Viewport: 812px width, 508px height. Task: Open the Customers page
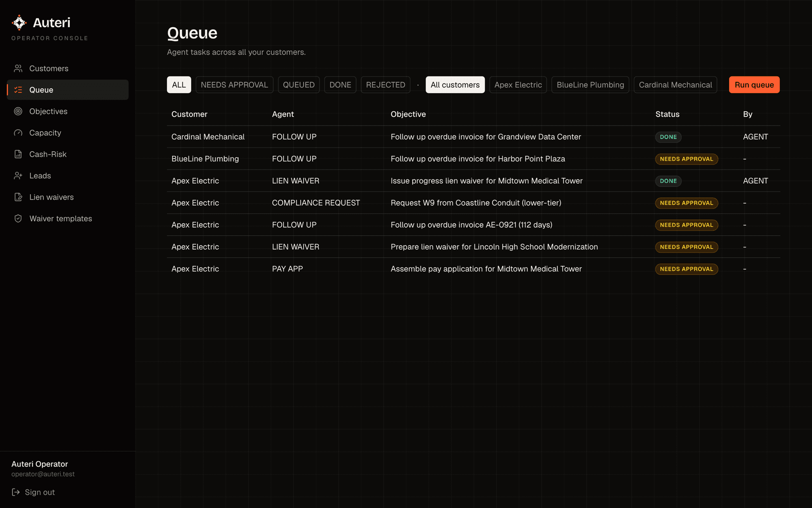tap(68, 68)
